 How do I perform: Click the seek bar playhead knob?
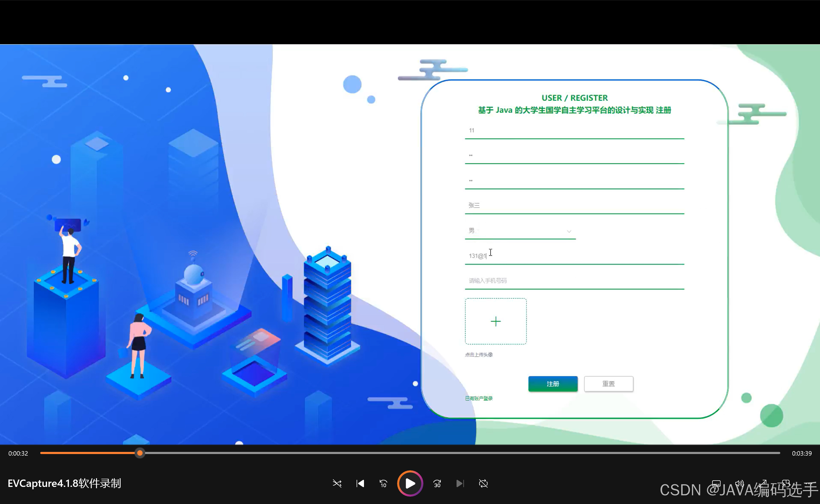coord(140,453)
